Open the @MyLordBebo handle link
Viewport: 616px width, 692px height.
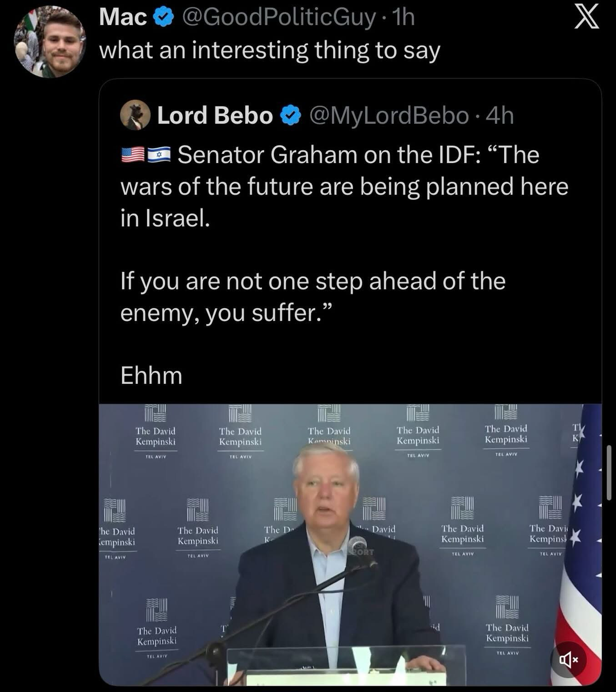389,116
